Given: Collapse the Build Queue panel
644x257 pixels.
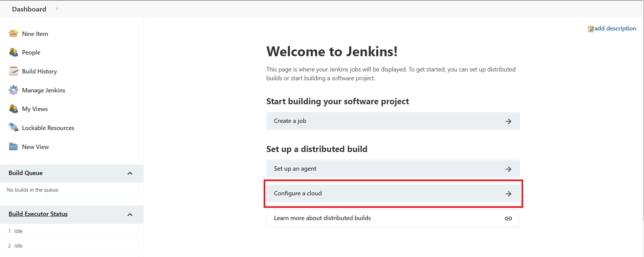Looking at the screenshot, I should click(130, 173).
